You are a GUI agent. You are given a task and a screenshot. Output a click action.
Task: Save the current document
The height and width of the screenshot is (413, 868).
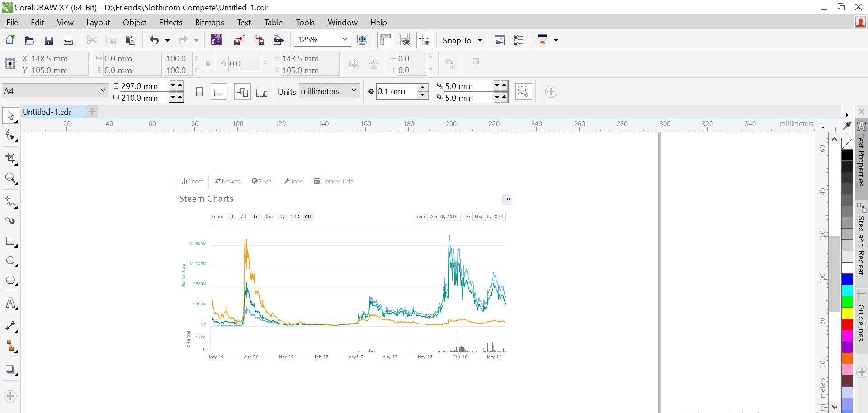49,40
